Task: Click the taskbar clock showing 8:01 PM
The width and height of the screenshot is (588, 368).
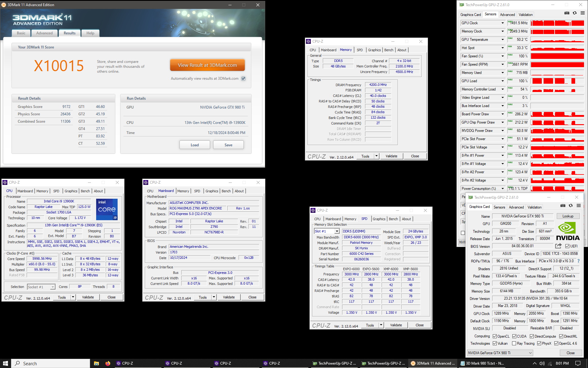Action: click(x=562, y=363)
